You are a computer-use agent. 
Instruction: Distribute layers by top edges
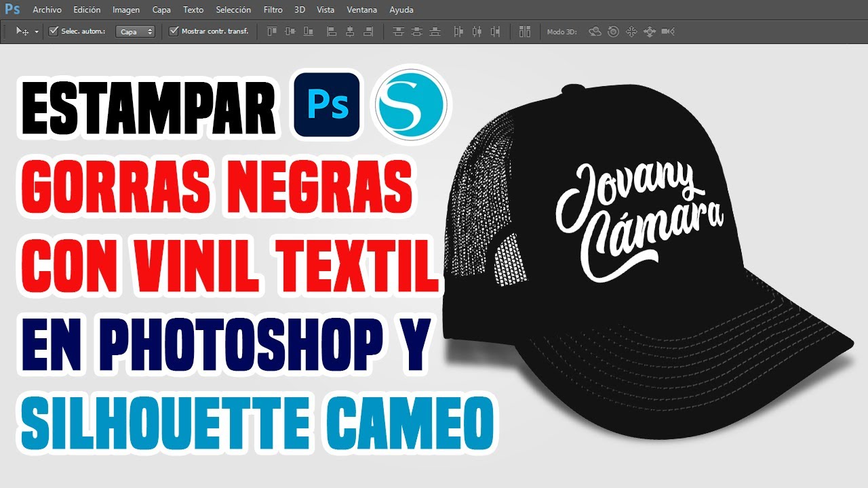pyautogui.click(x=399, y=31)
